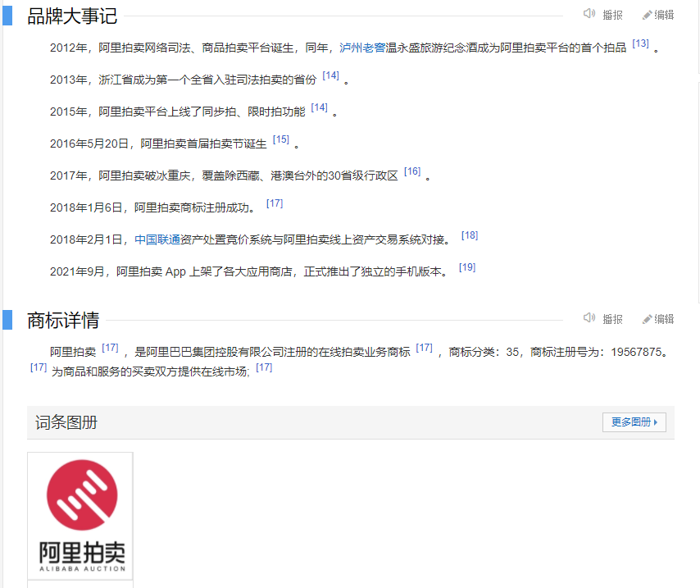The height and width of the screenshot is (588, 700).
Task: Click speaker icon beside 商标详情 heading
Action: [589, 317]
